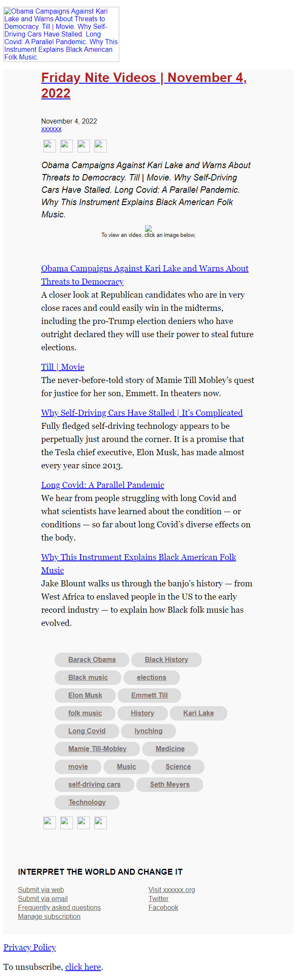Select the 'Elon Musk' tag
The image size is (297, 980).
click(x=84, y=695)
